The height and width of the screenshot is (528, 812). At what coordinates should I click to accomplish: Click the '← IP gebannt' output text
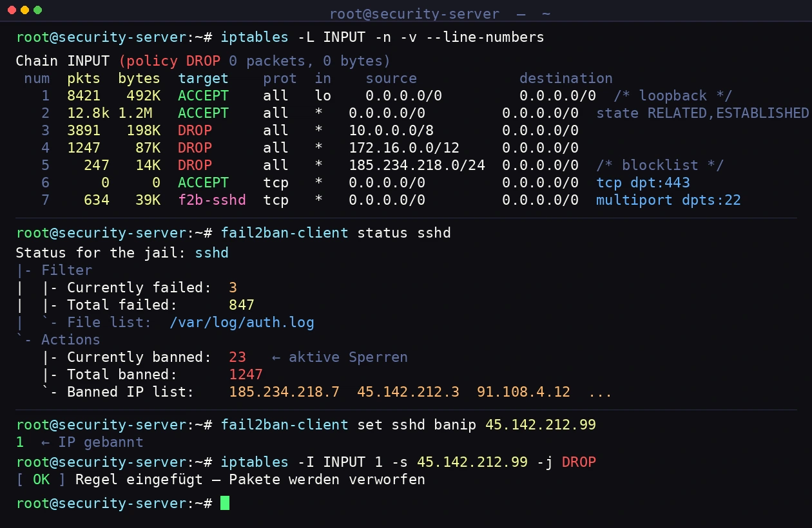[92, 442]
